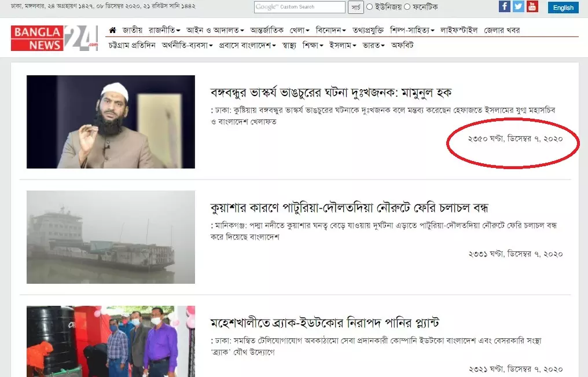Click the Banglanews24 logo
Screen dimensions: 588x377
click(x=54, y=38)
